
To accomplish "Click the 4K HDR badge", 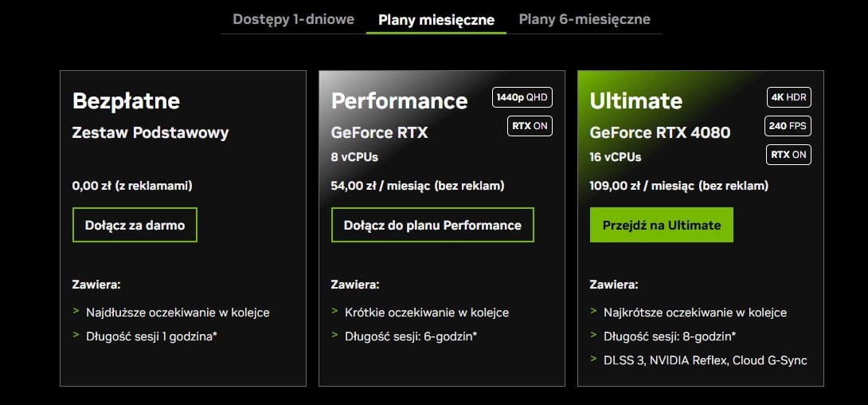I will tap(789, 97).
